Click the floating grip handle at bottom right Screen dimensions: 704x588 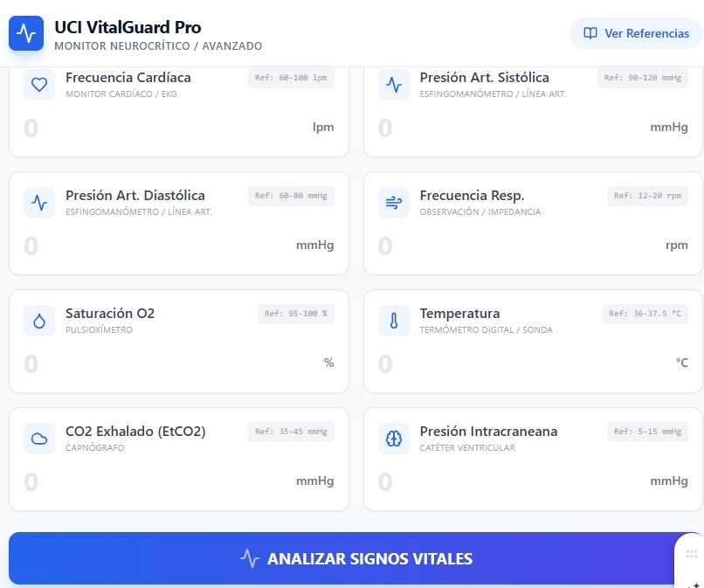(x=692, y=554)
